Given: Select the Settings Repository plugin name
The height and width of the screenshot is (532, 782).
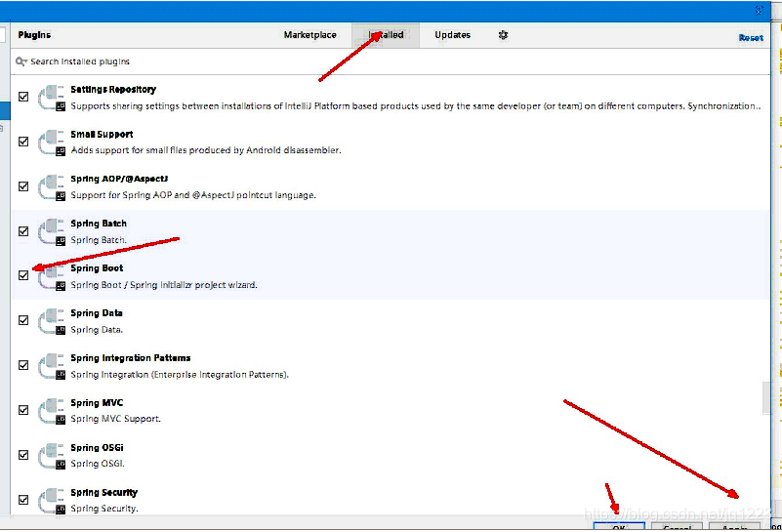Looking at the screenshot, I should (x=113, y=89).
